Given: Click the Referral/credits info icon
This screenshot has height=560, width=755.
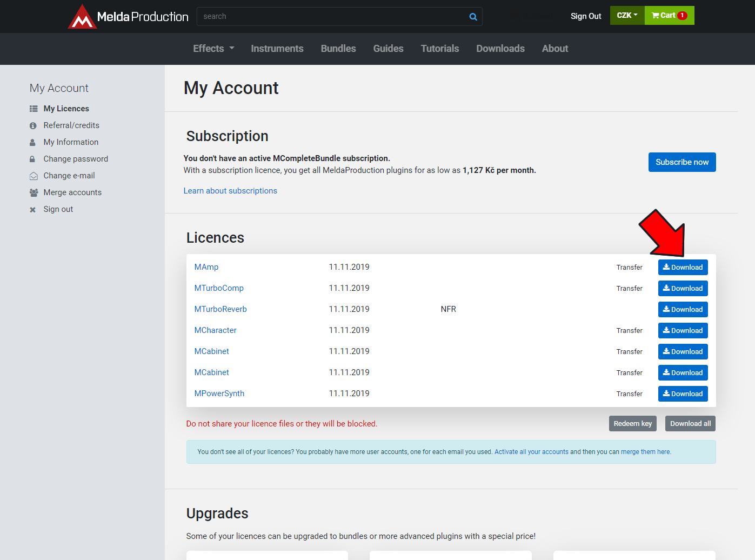Looking at the screenshot, I should [33, 125].
